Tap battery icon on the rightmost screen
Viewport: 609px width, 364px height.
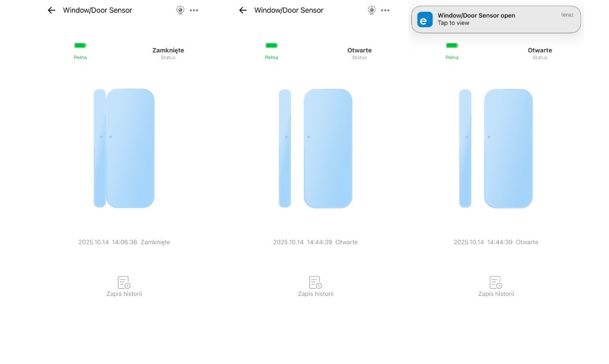pos(452,46)
